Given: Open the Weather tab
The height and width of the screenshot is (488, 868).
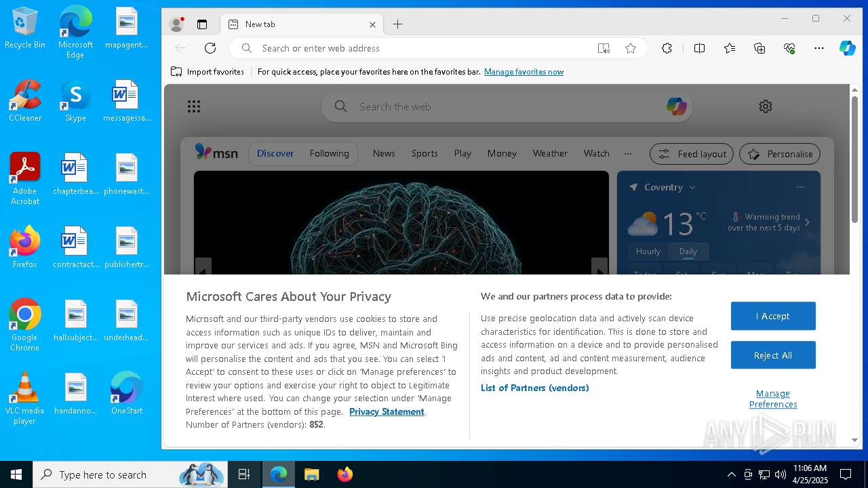Looking at the screenshot, I should [550, 153].
